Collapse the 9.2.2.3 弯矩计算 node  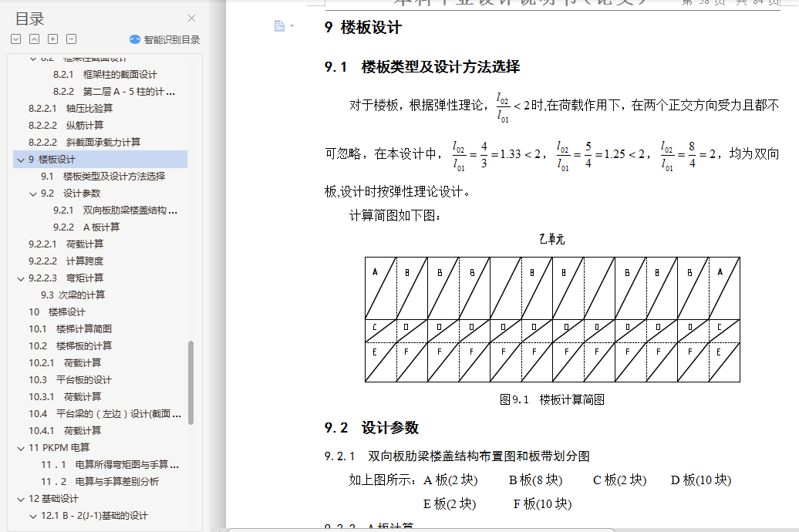tap(21, 278)
